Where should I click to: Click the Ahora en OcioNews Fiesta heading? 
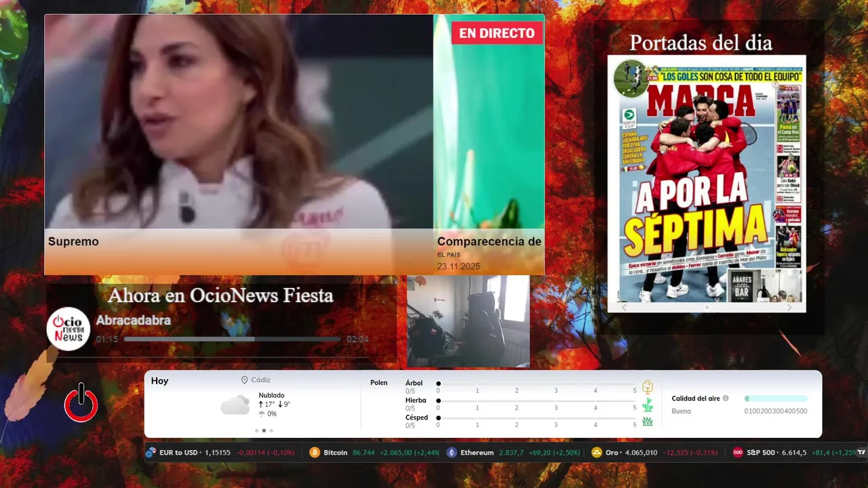(220, 296)
